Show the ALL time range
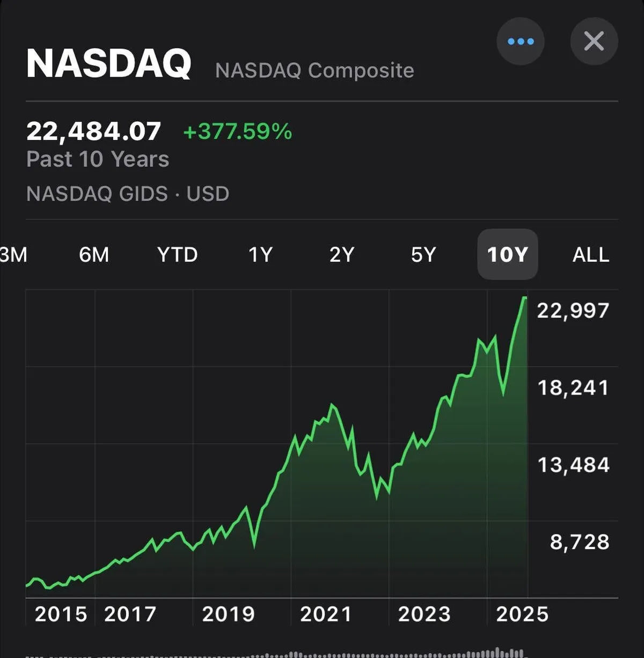 pos(590,254)
